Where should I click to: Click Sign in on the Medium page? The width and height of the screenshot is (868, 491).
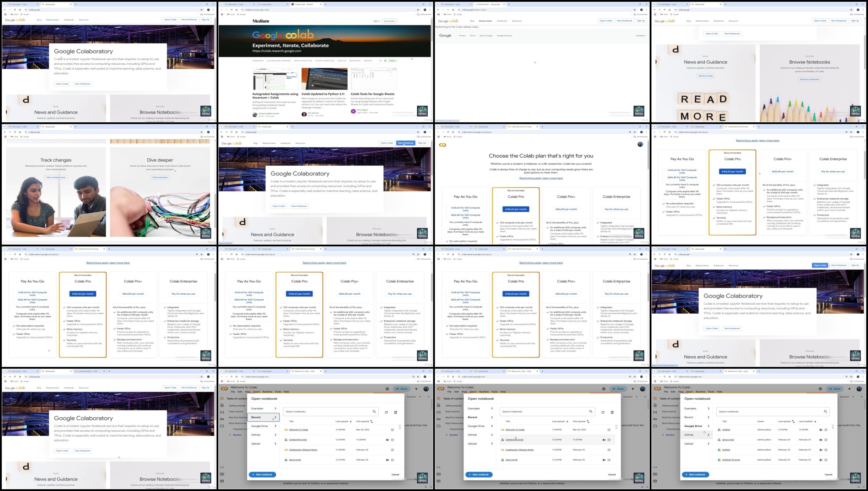coord(377,21)
